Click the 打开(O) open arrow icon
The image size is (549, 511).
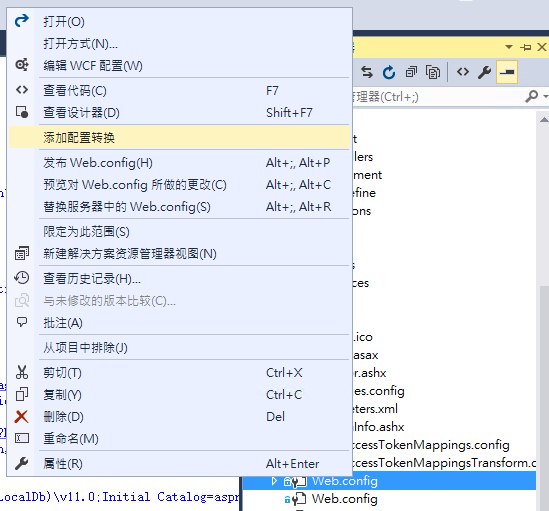tap(22, 21)
